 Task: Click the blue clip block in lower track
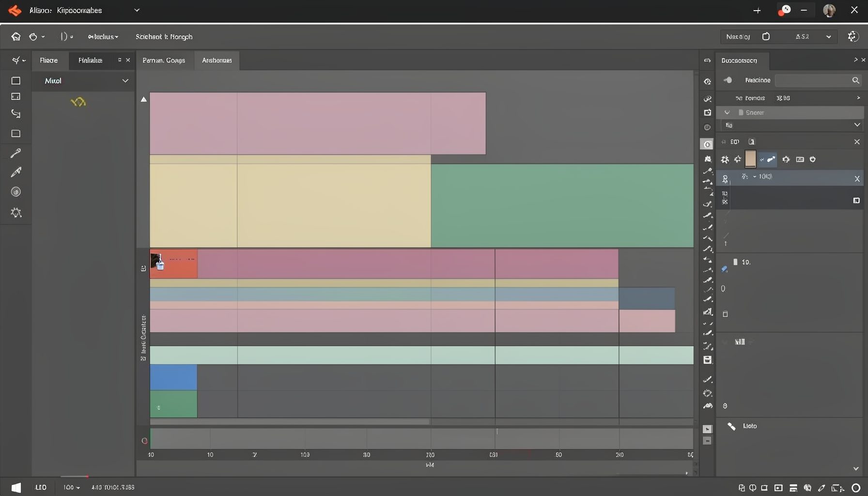(173, 377)
